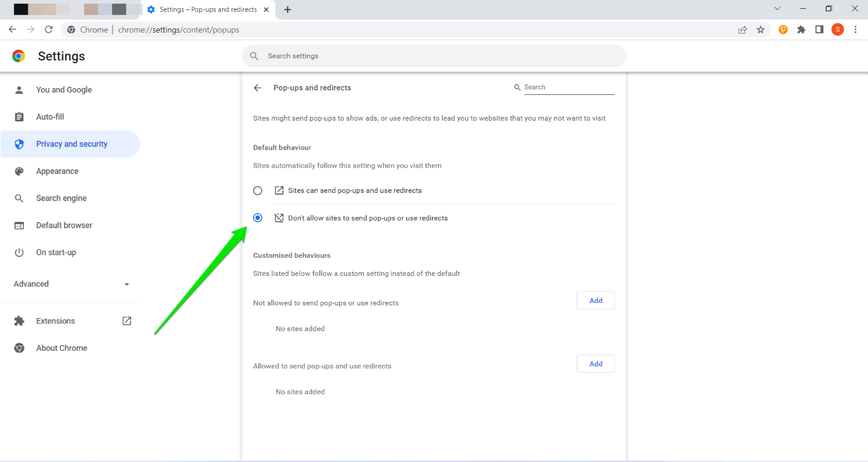Bookmark this tab with the star icon

point(760,30)
